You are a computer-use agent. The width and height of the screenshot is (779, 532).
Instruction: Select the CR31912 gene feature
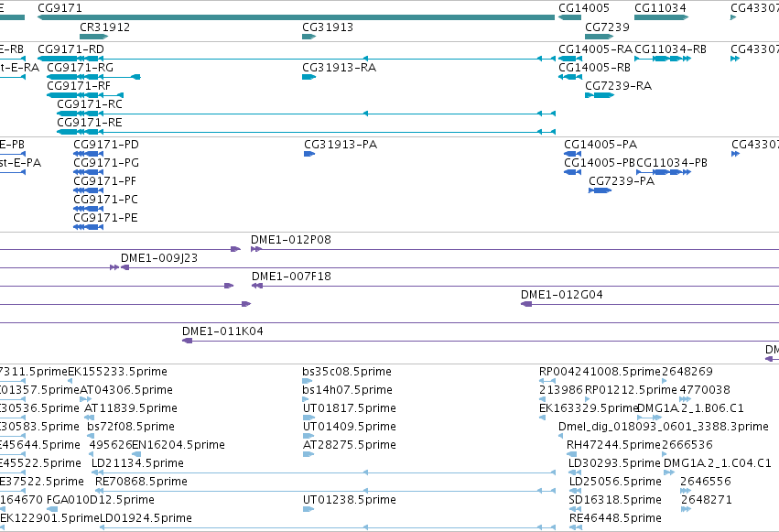click(93, 37)
